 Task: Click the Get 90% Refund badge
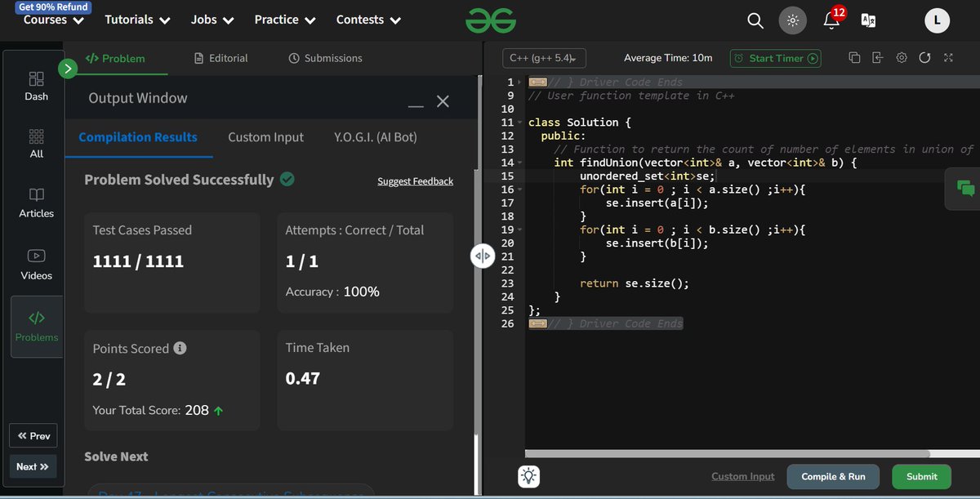[54, 7]
